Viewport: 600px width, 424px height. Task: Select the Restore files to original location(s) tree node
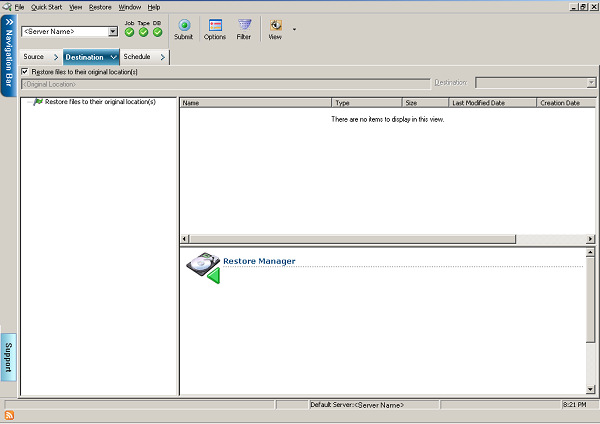point(100,102)
